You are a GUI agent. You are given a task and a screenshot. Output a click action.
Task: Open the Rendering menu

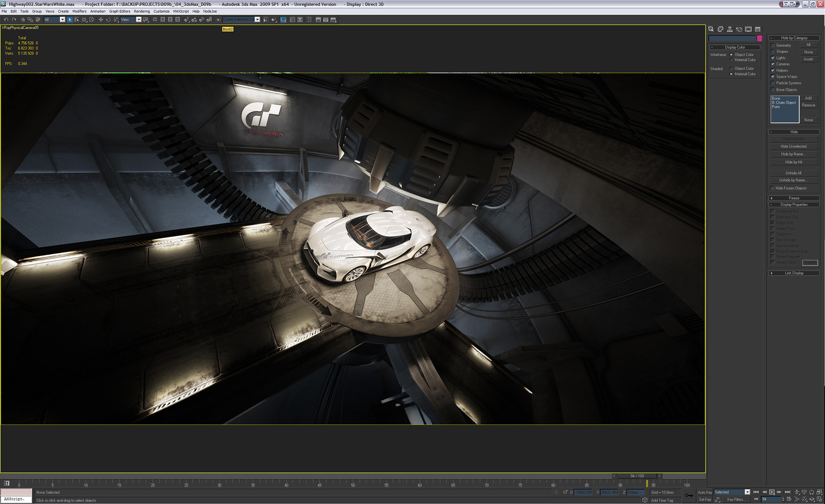[x=141, y=12]
